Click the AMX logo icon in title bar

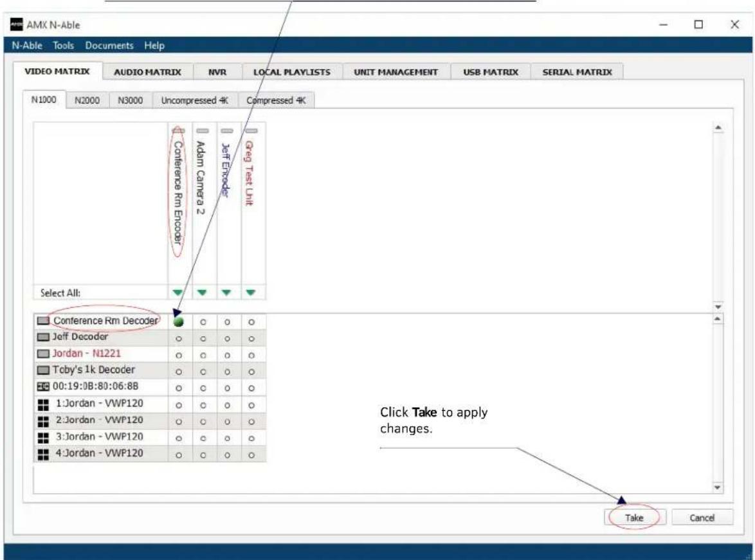(x=16, y=24)
